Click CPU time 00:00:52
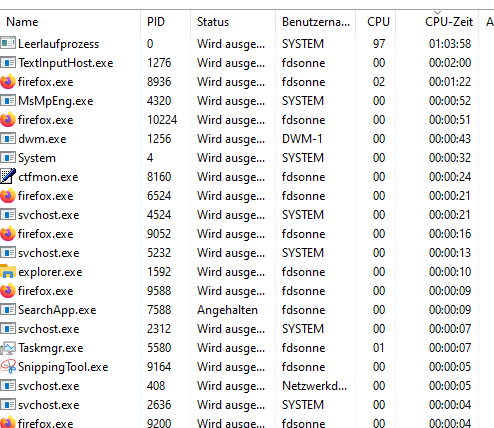 click(x=450, y=101)
